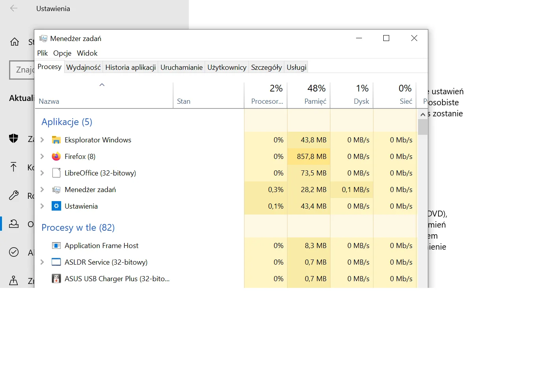Click the ASUS USB Charger Plus icon
Image resolution: width=556 pixels, height=392 pixels.
[56, 279]
